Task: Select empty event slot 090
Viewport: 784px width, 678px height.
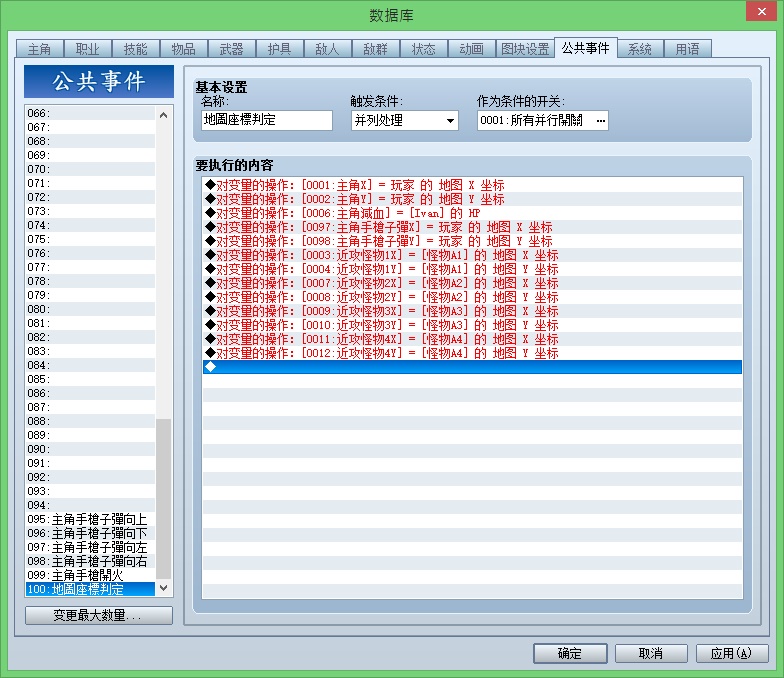Action: coord(90,449)
